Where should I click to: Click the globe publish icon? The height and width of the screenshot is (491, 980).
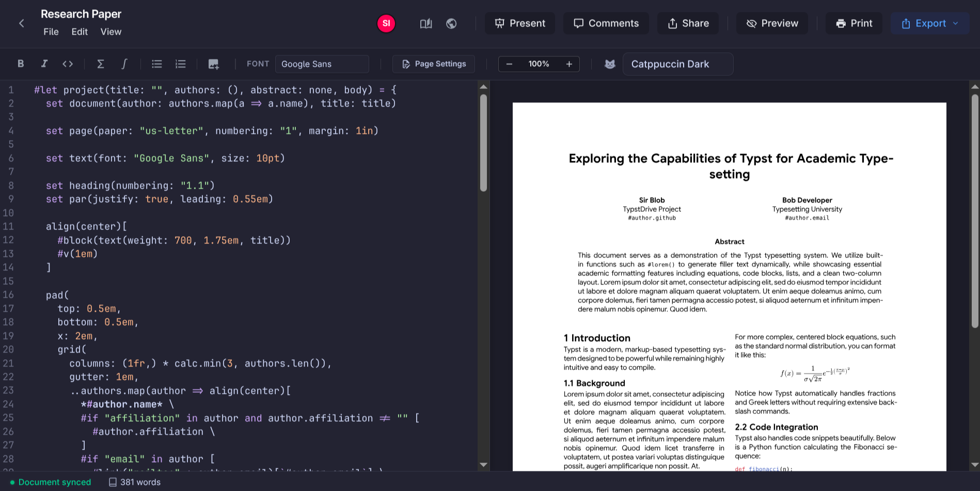tap(451, 23)
